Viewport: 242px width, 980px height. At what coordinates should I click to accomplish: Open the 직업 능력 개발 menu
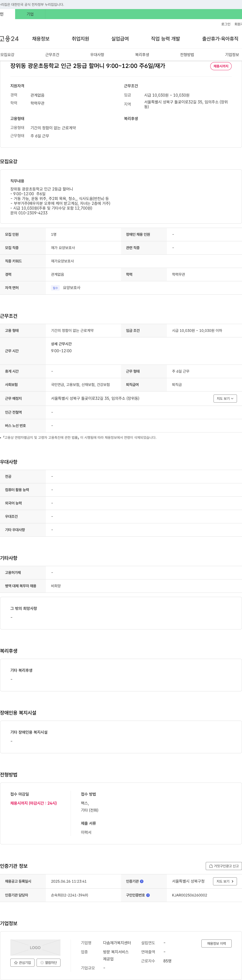point(165,39)
